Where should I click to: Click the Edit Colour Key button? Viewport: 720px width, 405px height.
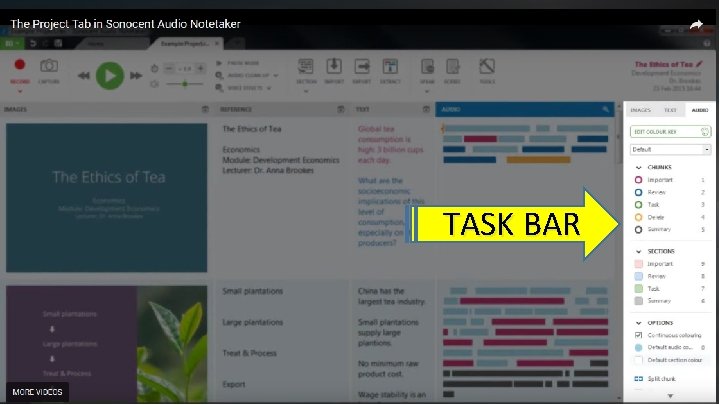[670, 132]
